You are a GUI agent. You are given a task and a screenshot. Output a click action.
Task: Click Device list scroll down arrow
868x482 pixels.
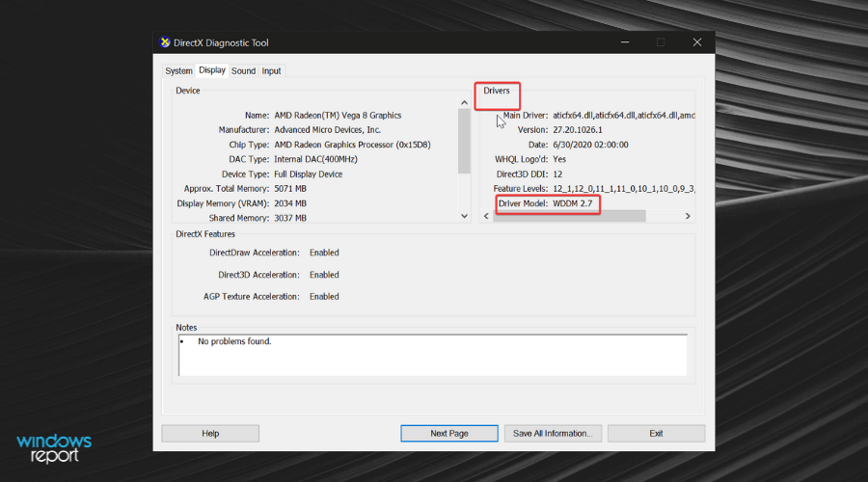pyautogui.click(x=465, y=216)
